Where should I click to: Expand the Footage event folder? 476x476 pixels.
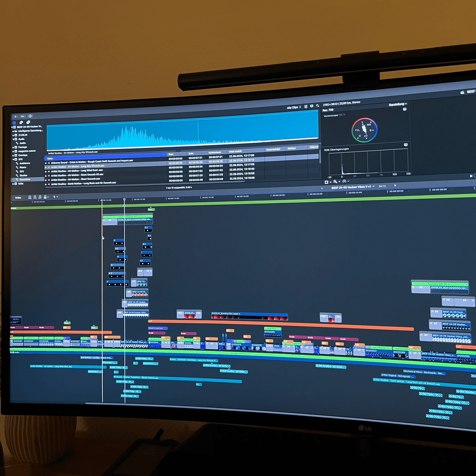[x=13, y=147]
